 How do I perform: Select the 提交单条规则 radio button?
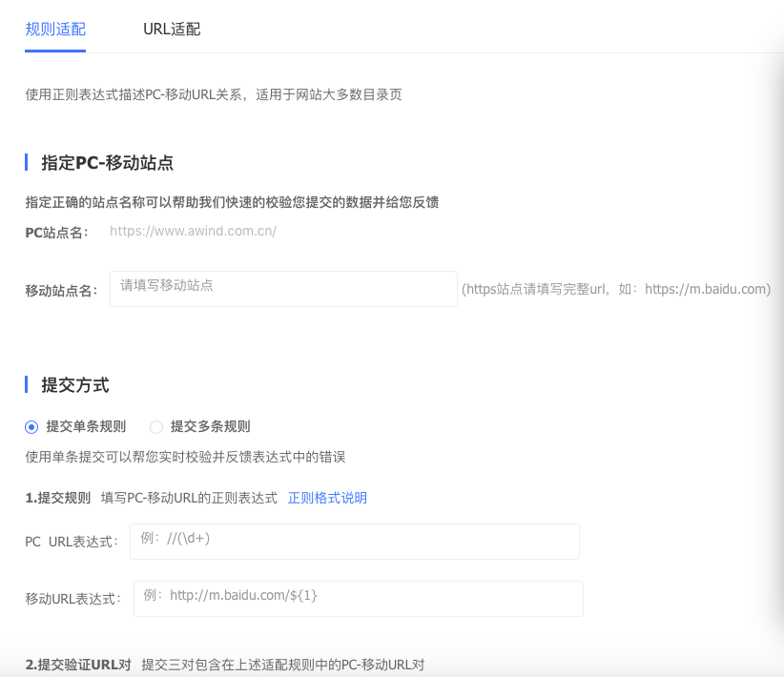point(31,427)
